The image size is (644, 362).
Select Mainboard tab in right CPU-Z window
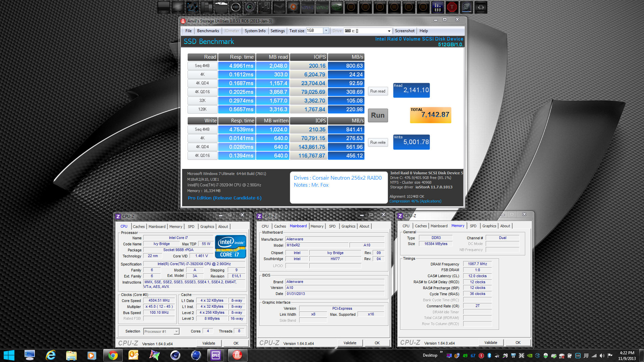coord(439,226)
